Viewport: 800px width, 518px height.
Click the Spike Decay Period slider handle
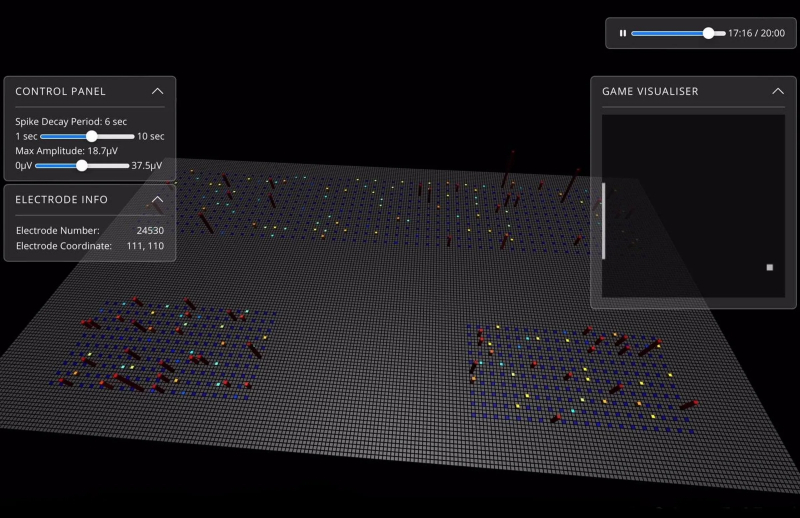pos(91,136)
